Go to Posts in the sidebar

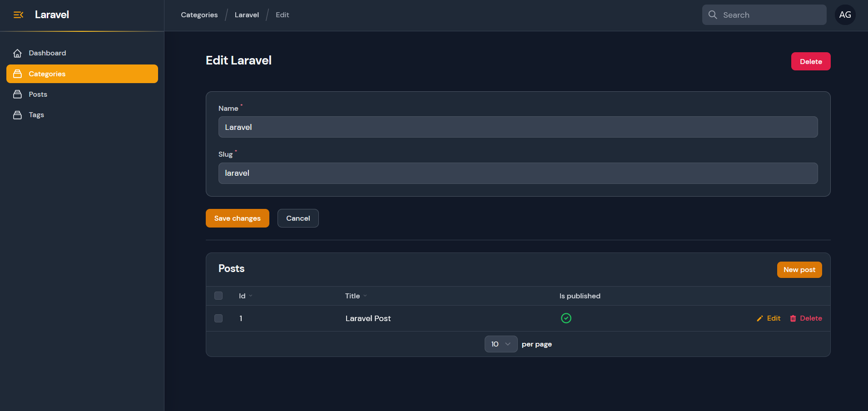pyautogui.click(x=82, y=94)
